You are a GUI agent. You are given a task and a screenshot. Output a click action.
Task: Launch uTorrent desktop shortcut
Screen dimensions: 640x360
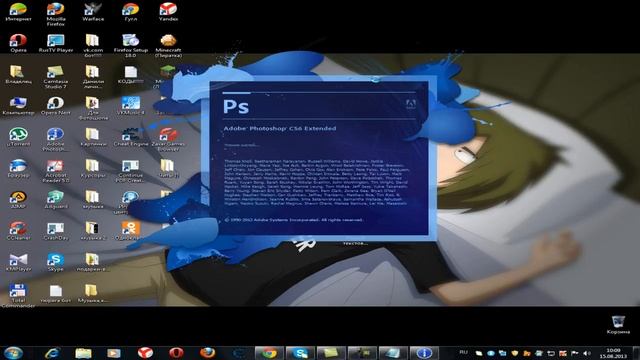click(x=18, y=138)
